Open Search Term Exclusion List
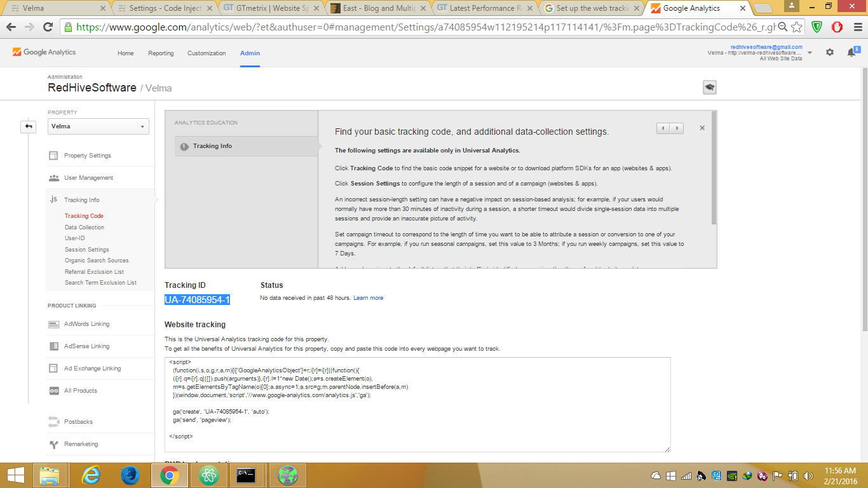868x488 pixels. 100,283
